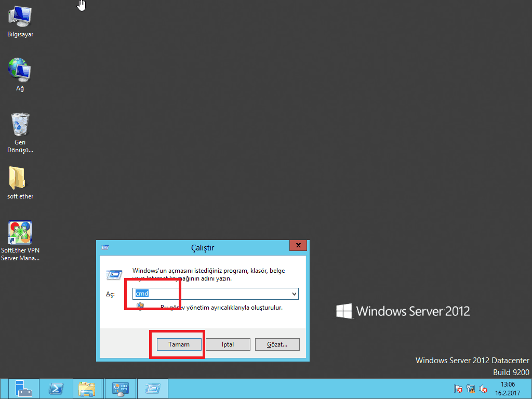This screenshot has width=532, height=399.
Task: Click the network status tray icon
Action: pyautogui.click(x=471, y=389)
